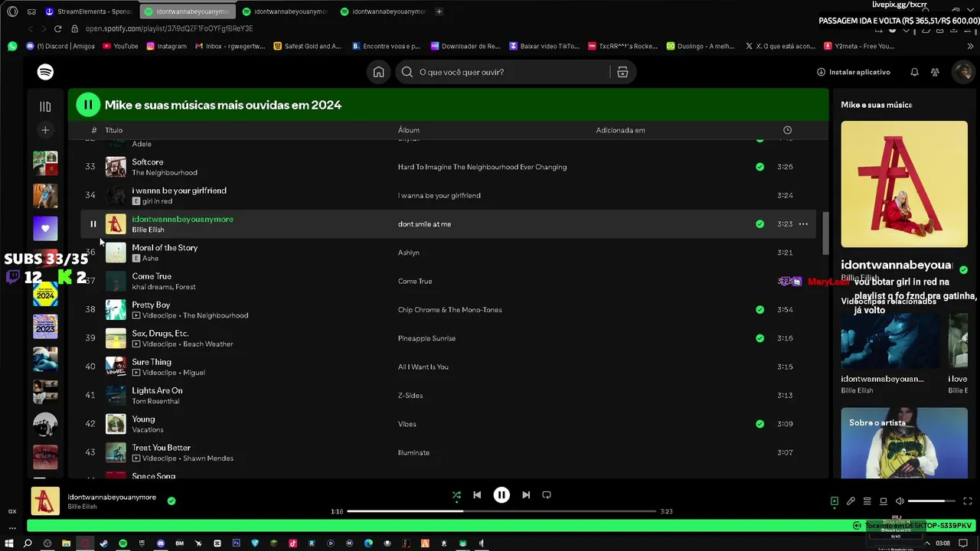This screenshot has height=551, width=980.
Task: Enter full screen player mode
Action: (x=968, y=501)
